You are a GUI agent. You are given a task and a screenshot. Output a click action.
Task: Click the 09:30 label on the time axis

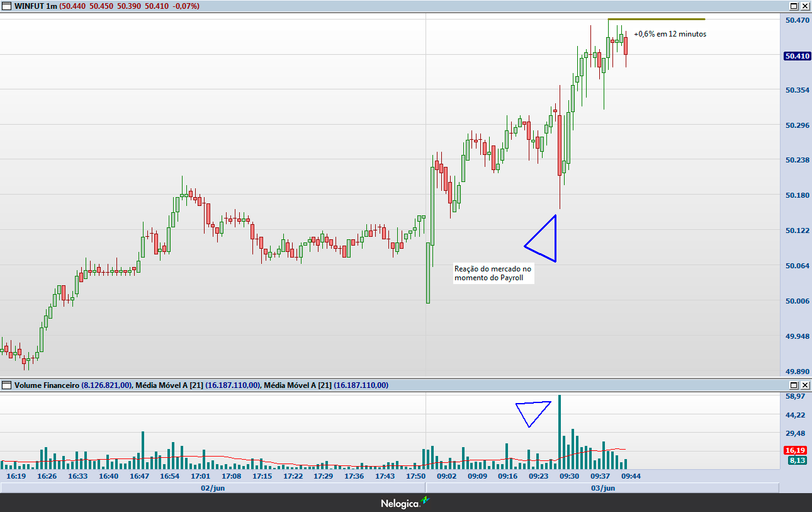click(x=569, y=476)
